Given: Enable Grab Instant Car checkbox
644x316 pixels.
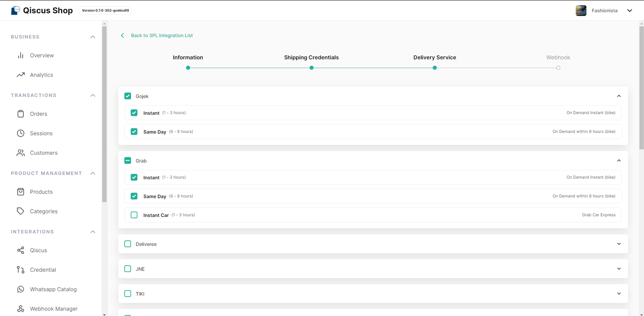Looking at the screenshot, I should tap(134, 215).
